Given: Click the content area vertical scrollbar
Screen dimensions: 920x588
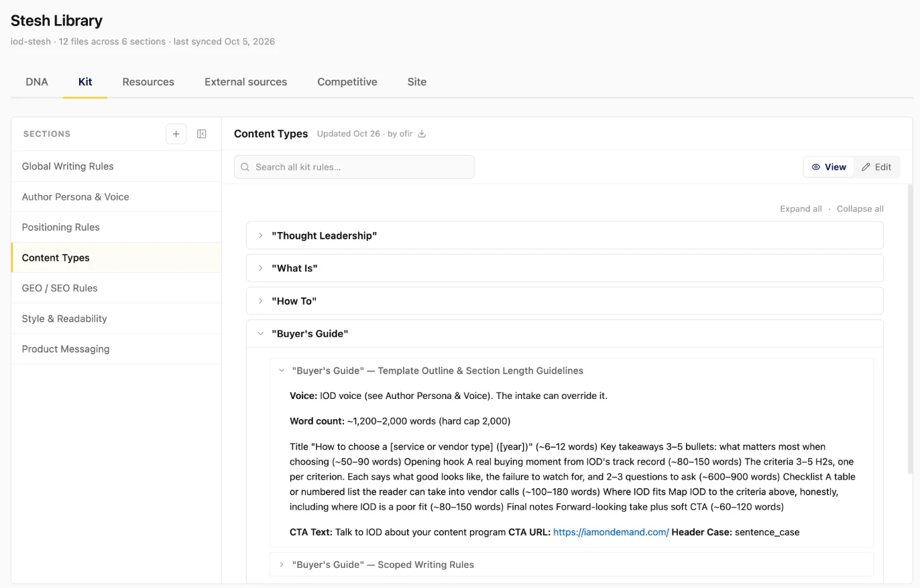Looking at the screenshot, I should [x=910, y=329].
